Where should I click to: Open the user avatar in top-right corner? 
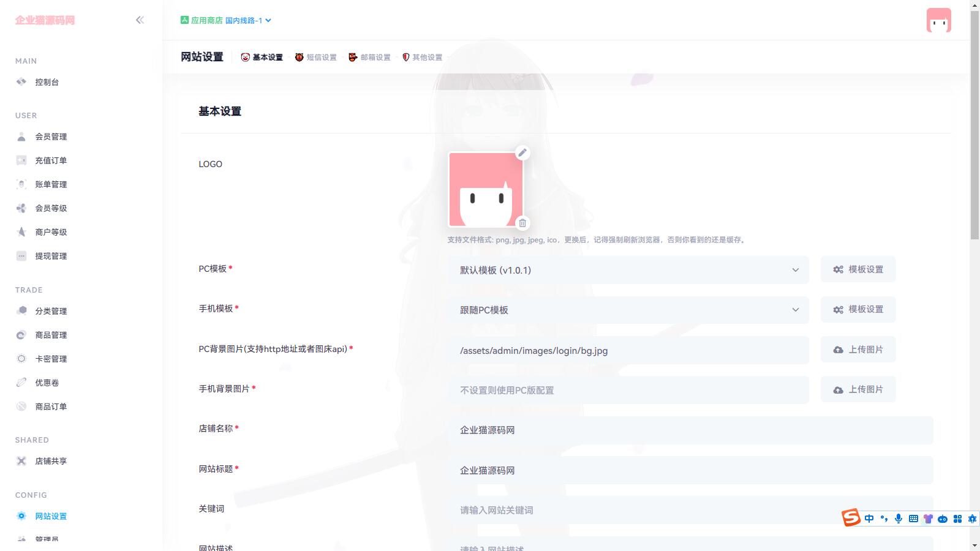pyautogui.click(x=938, y=20)
